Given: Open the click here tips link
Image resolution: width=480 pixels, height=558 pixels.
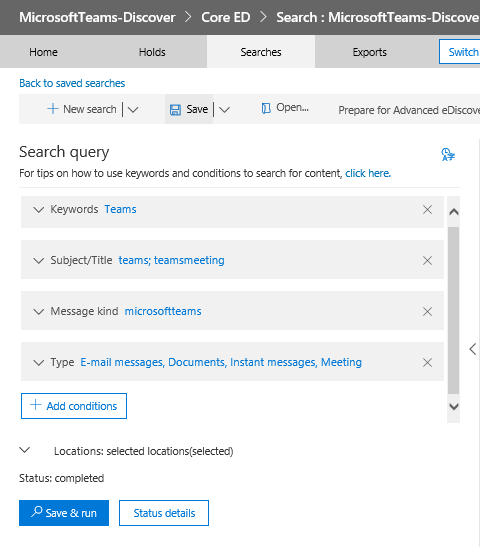Looking at the screenshot, I should (368, 173).
